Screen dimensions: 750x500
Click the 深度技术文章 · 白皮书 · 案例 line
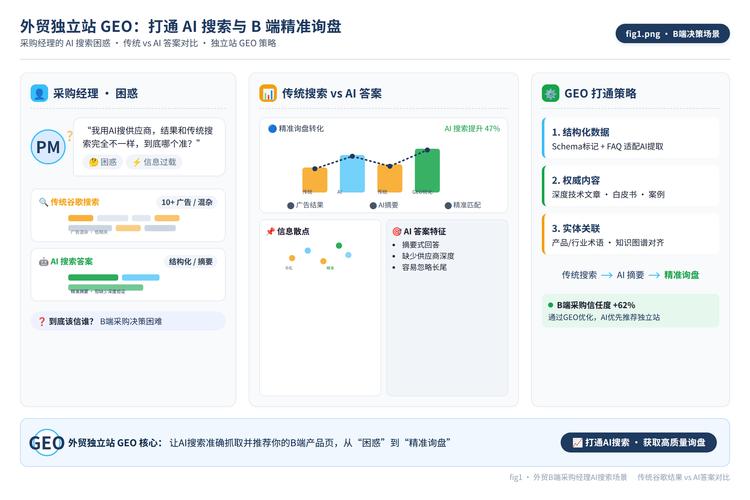(608, 195)
